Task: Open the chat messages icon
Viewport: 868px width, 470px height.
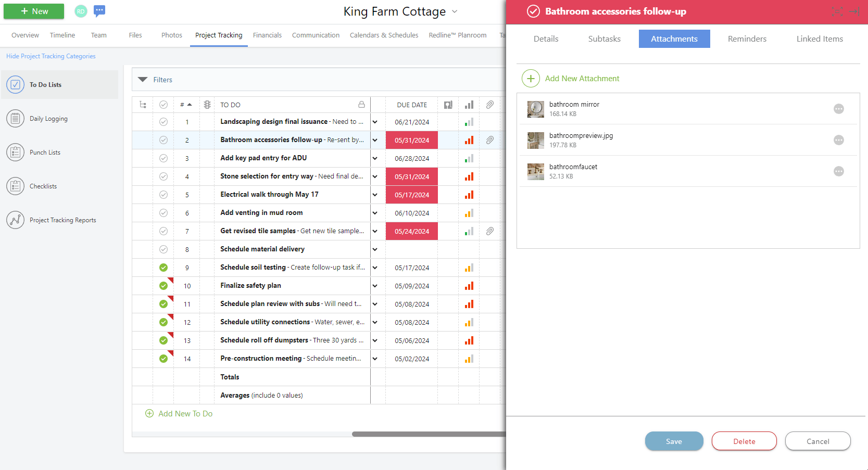Action: tap(99, 11)
